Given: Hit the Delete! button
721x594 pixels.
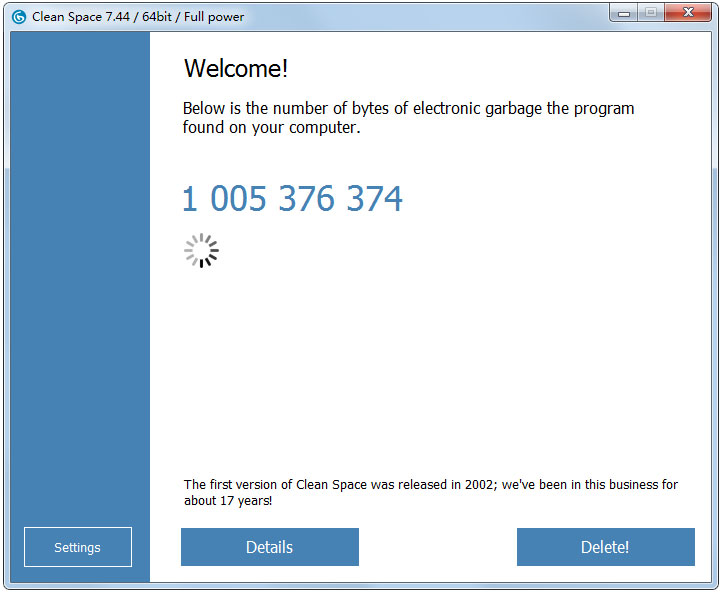Looking at the screenshot, I should [x=605, y=547].
